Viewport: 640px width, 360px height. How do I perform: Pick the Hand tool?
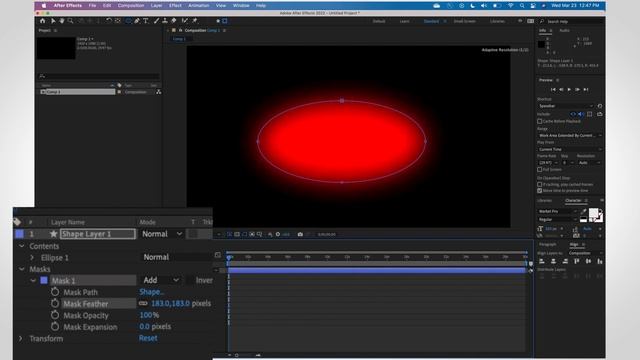[62, 21]
